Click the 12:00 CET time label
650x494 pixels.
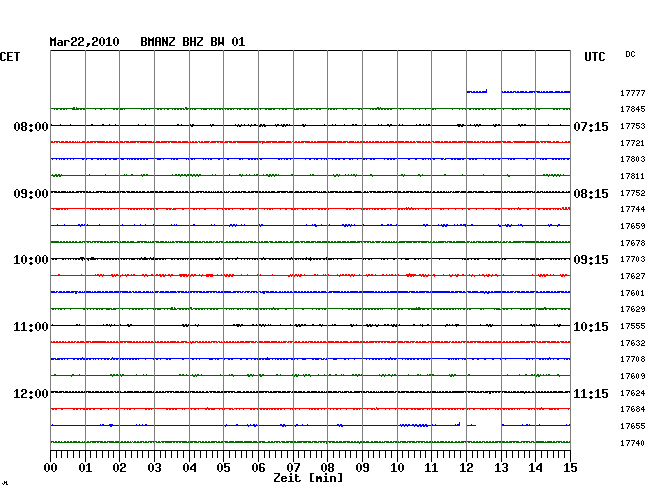[x=31, y=393]
